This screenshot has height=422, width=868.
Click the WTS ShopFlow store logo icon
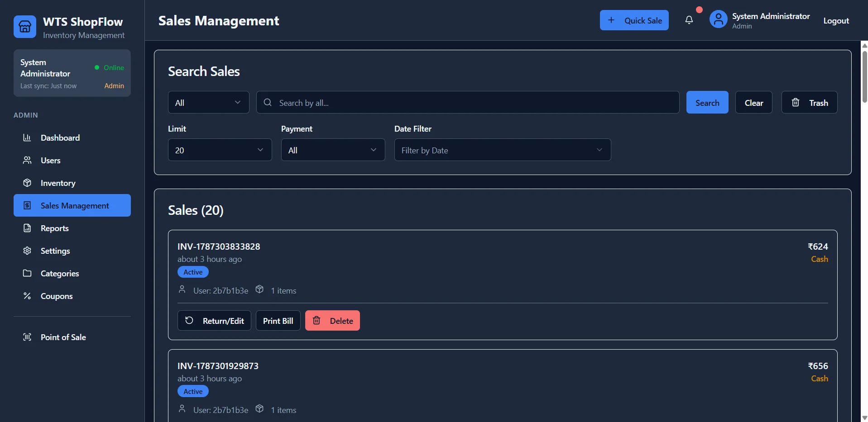[25, 27]
